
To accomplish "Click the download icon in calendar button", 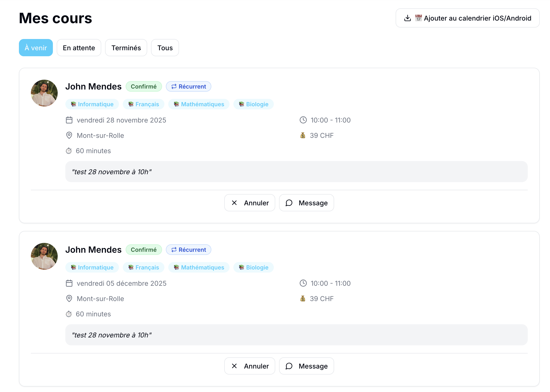I will [407, 18].
